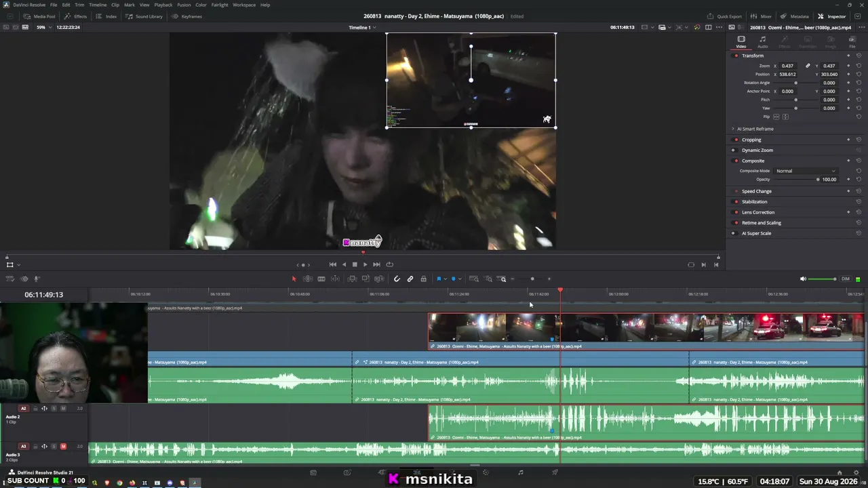Open the Timeline 1 selector dropdown
The width and height of the screenshot is (868, 488).
click(362, 28)
